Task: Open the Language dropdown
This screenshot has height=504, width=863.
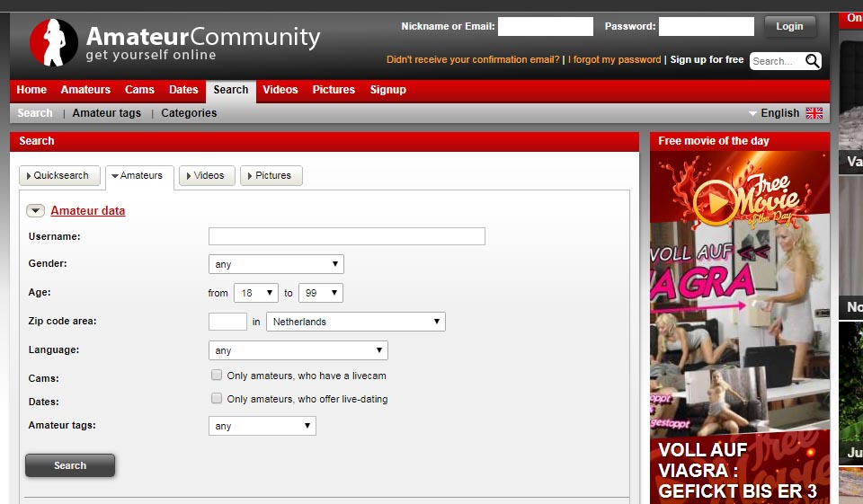Action: [x=298, y=350]
